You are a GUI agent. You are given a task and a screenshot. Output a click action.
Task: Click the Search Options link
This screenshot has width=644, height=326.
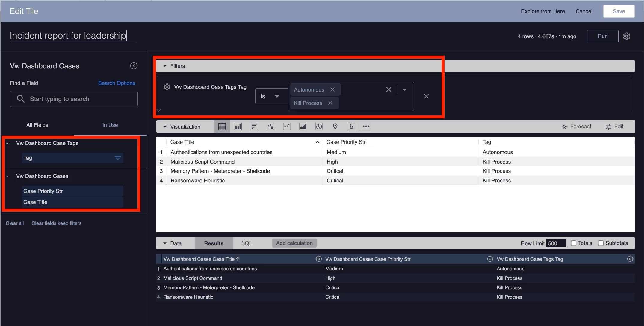point(117,83)
